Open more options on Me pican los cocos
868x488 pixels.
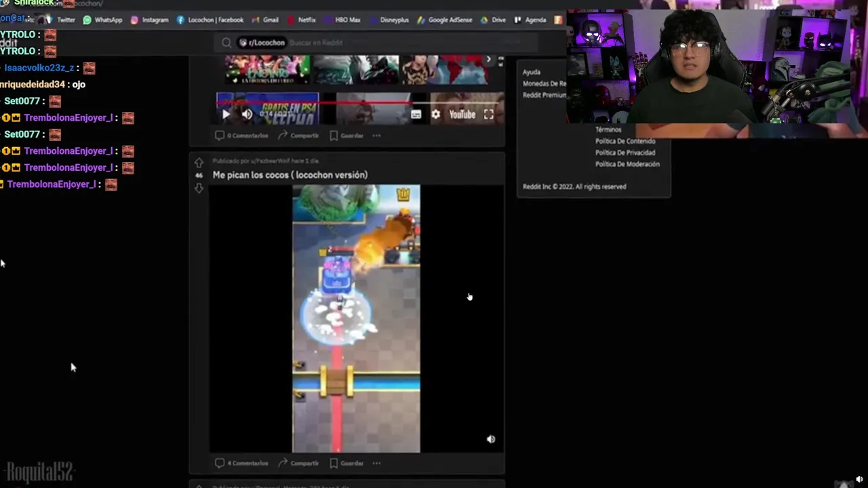pyautogui.click(x=376, y=464)
